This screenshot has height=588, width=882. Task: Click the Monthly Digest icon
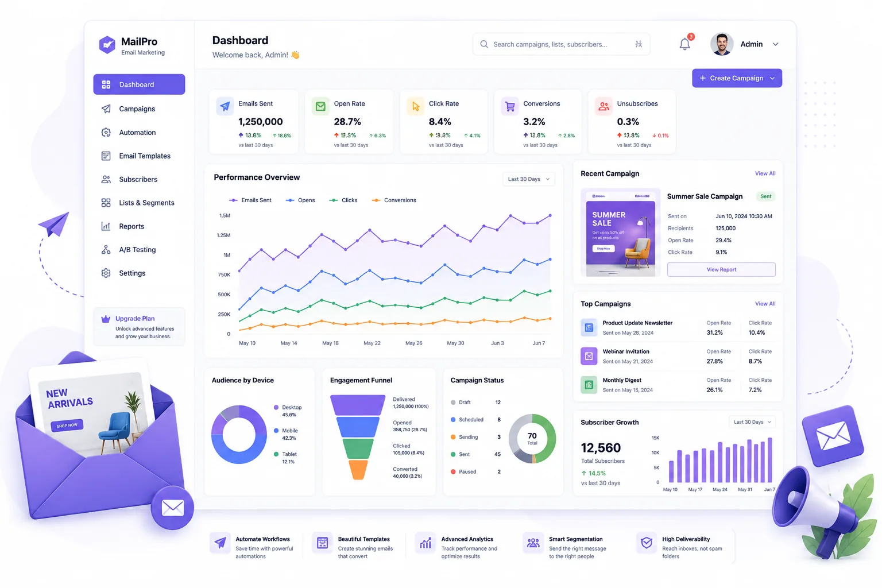pos(589,385)
